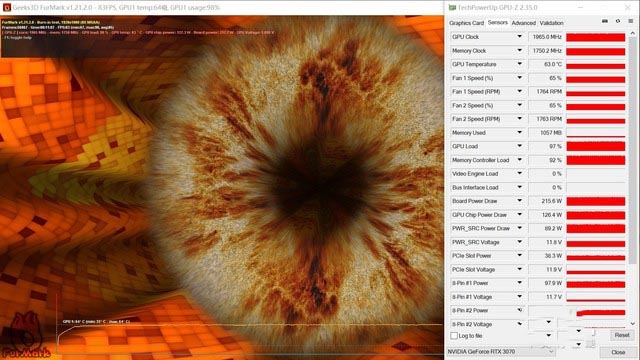The width and height of the screenshot is (640, 360).
Task: Open the PCIe Slot Power dropdown
Action: coord(520,256)
